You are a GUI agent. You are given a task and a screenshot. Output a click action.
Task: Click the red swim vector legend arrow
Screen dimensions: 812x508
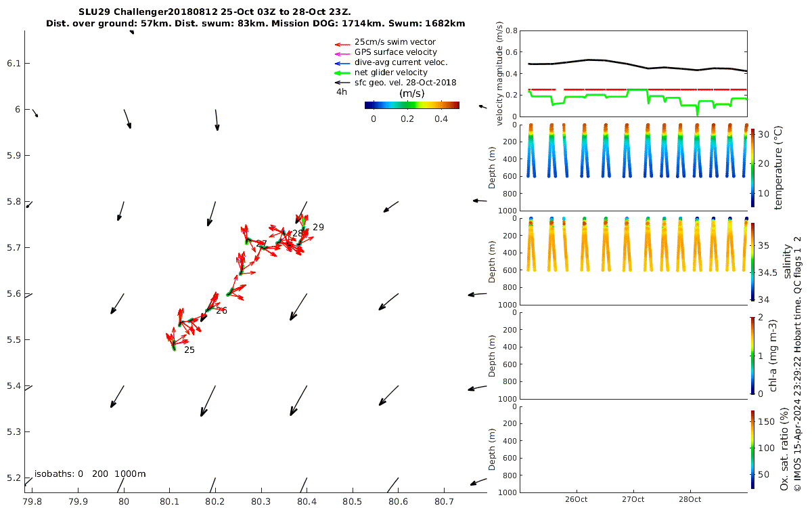tap(342, 45)
